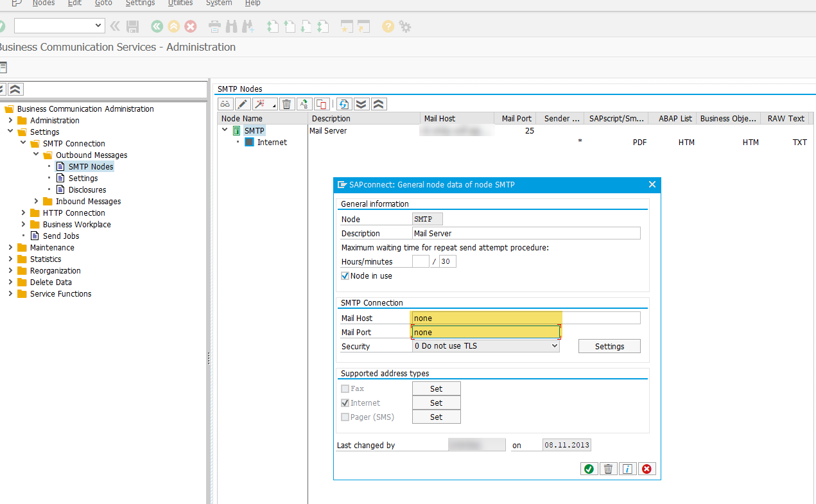Viewport: 816px width, 504px height.
Task: Open the Utilities menu
Action: click(180, 3)
